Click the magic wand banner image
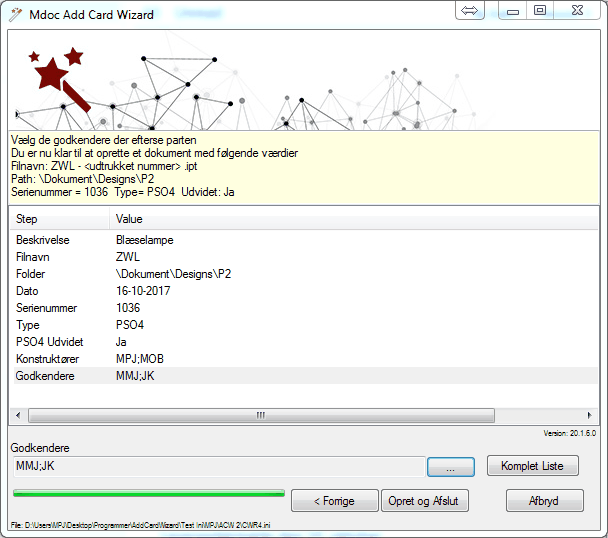Screen dimensions: 608x538 coord(58,80)
